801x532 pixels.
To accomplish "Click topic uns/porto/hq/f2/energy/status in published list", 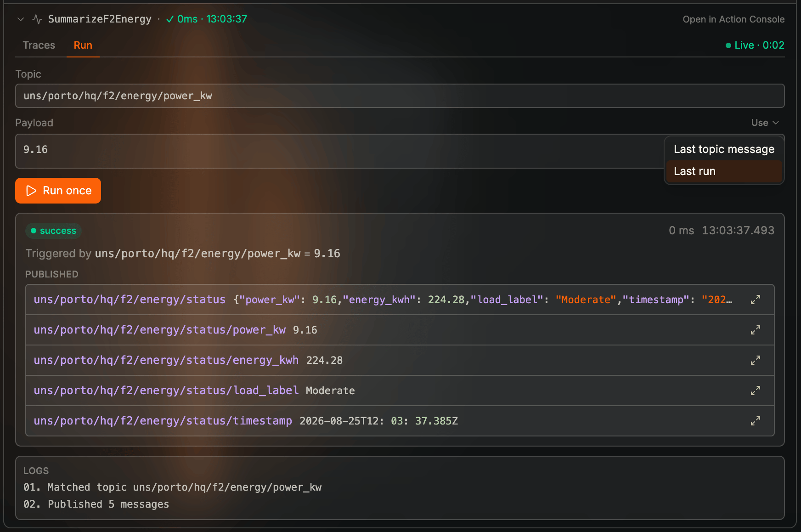I will pos(130,300).
